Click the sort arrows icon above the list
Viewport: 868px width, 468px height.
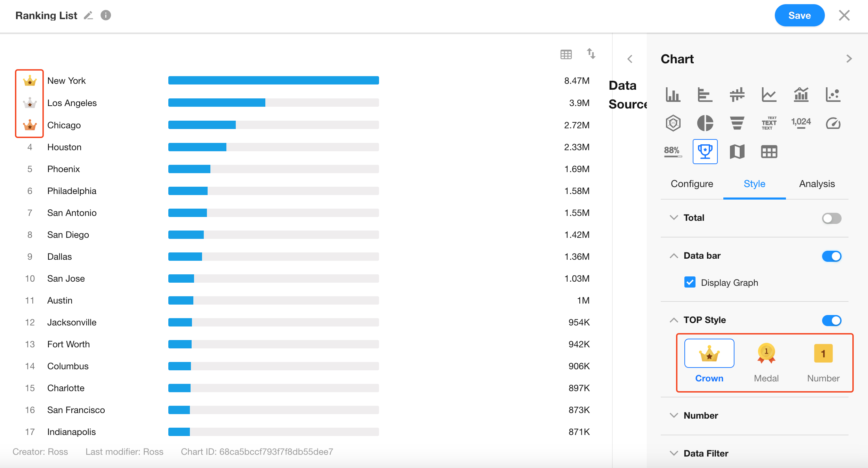[x=591, y=54]
